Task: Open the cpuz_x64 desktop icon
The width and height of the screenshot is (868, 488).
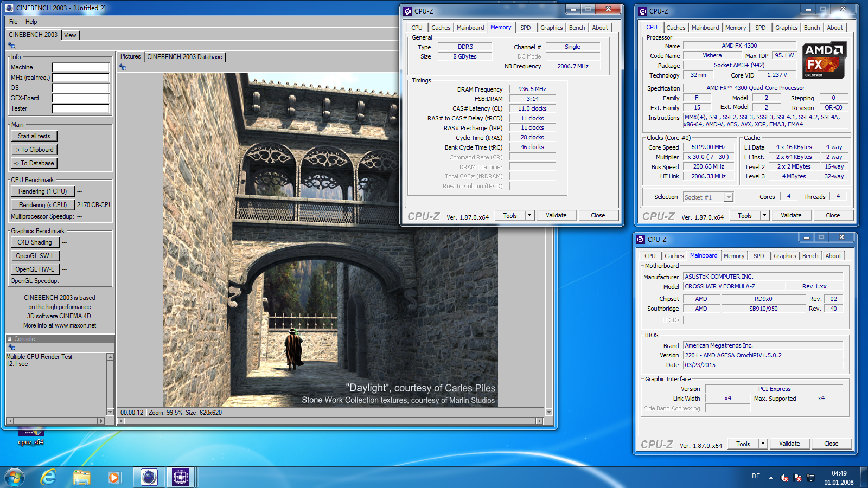Action: (x=30, y=437)
